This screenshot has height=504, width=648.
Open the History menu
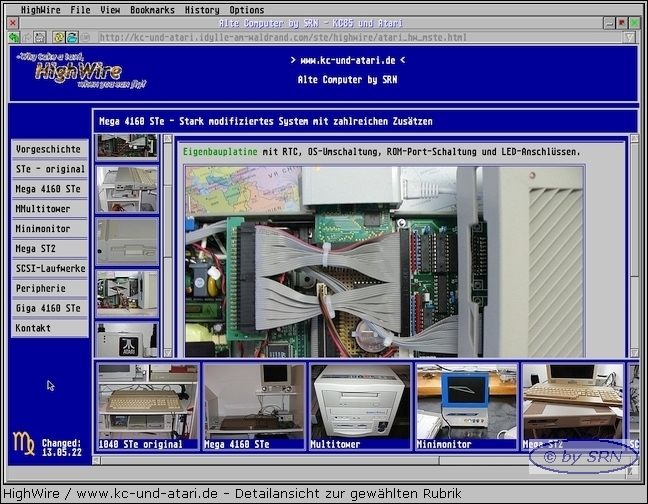[202, 10]
